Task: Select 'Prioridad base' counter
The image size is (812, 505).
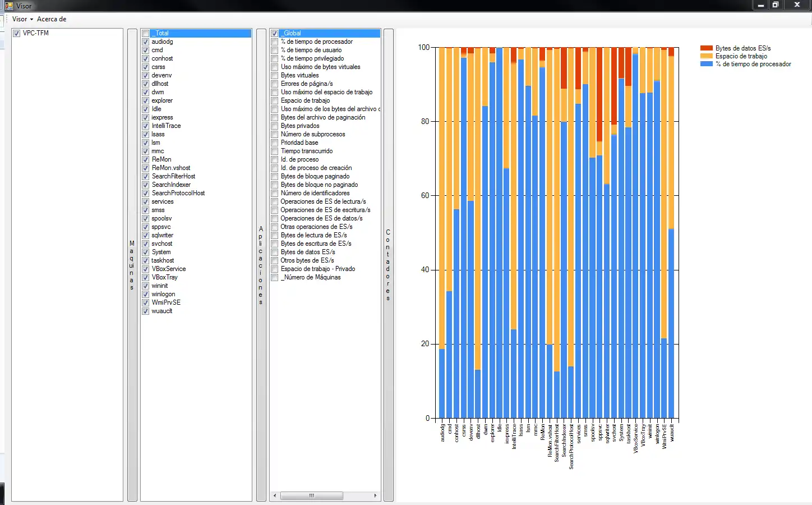Action: click(299, 143)
